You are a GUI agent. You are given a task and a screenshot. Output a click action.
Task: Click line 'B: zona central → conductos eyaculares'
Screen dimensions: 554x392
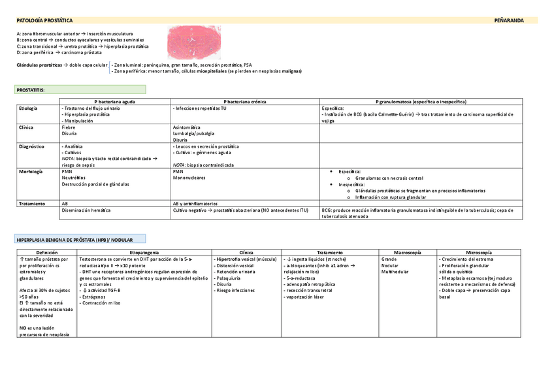pos(80,40)
